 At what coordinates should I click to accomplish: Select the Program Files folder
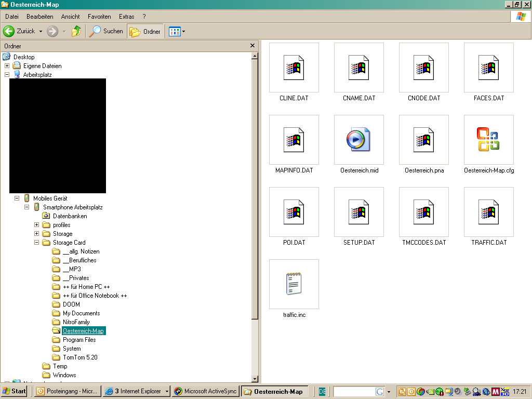79,340
